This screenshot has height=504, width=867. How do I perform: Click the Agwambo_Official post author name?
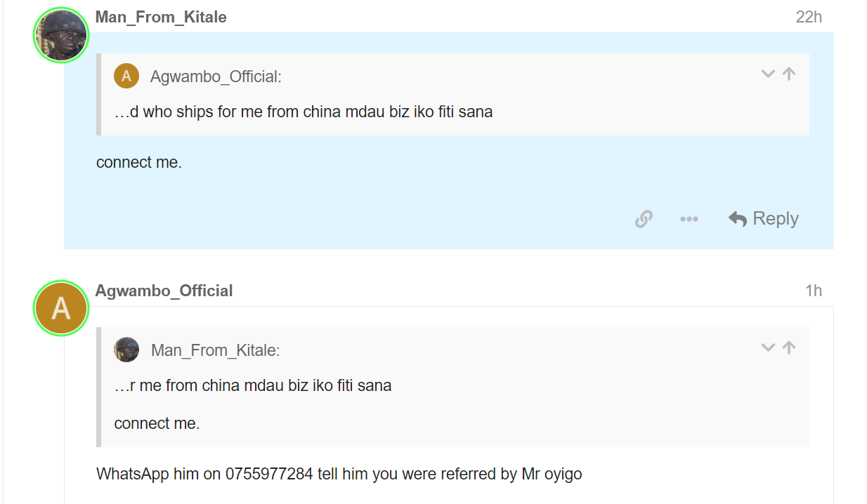click(x=164, y=291)
